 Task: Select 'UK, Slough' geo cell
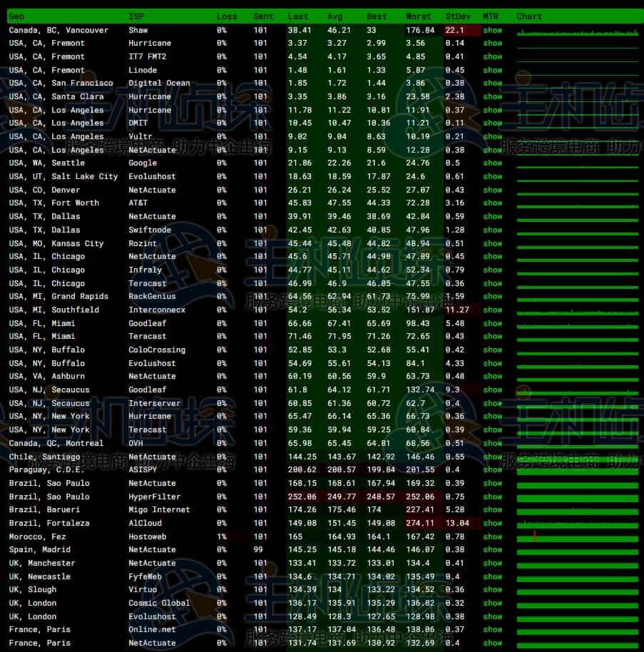(x=32, y=590)
